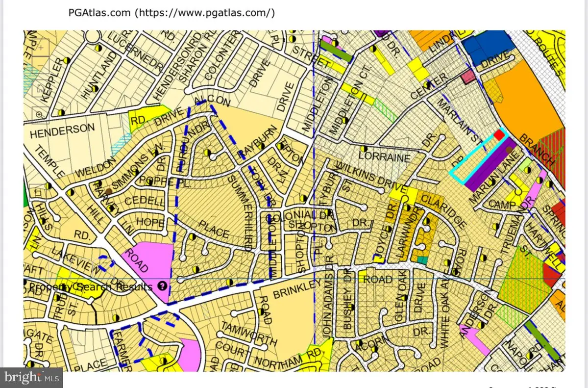Open help icon beside Property Search Results

(x=162, y=286)
